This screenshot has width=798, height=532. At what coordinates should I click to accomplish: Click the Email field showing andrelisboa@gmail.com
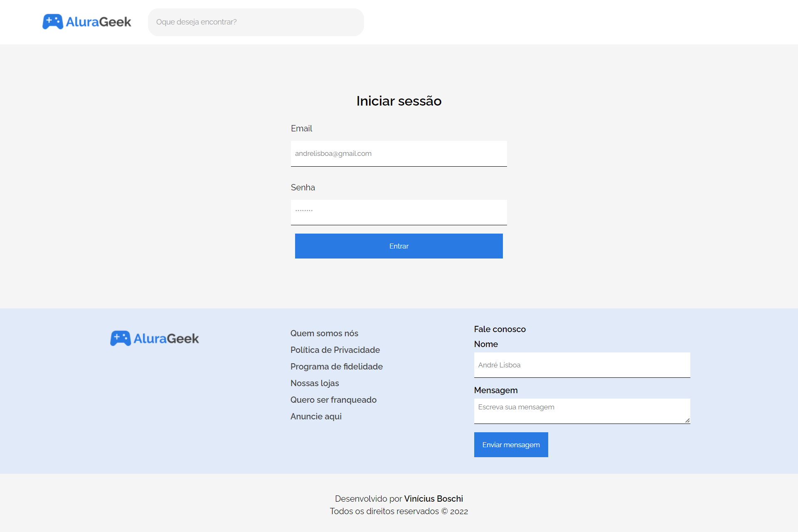pos(398,153)
